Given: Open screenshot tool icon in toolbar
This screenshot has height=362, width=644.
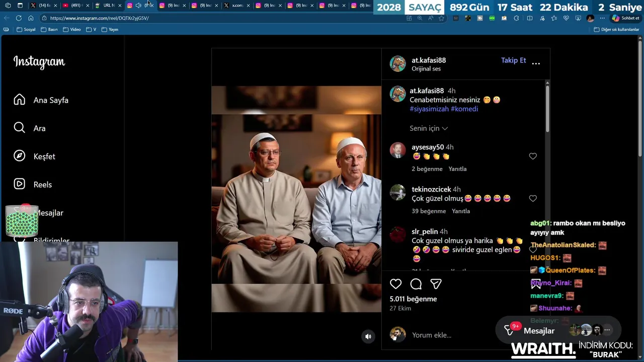Looking at the screenshot, I should point(578,18).
